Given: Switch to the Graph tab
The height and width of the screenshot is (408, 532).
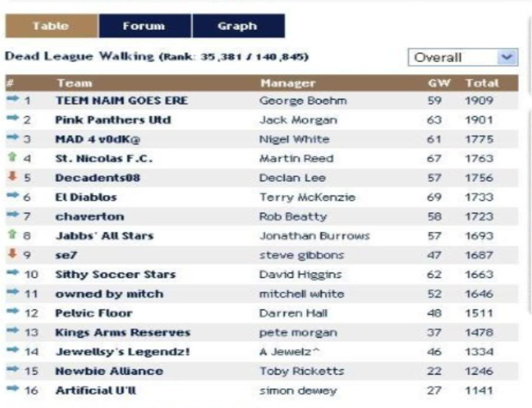Looking at the screenshot, I should (238, 26).
